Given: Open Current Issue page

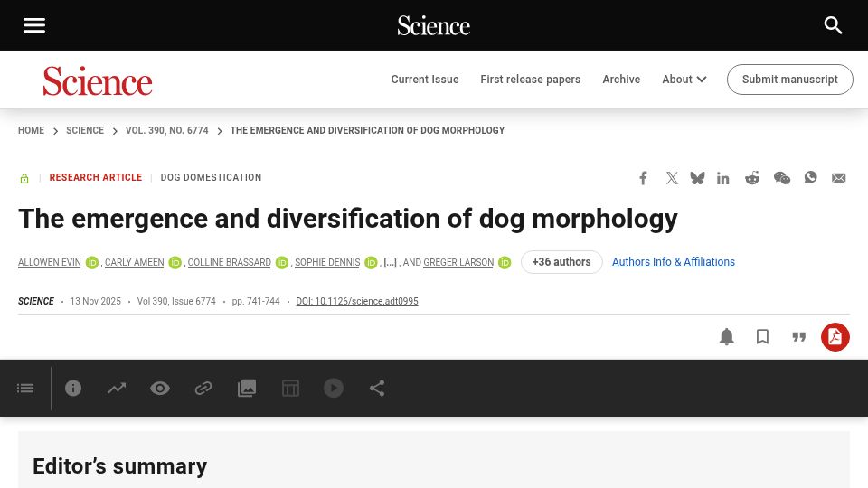Looking at the screenshot, I should [x=425, y=80].
